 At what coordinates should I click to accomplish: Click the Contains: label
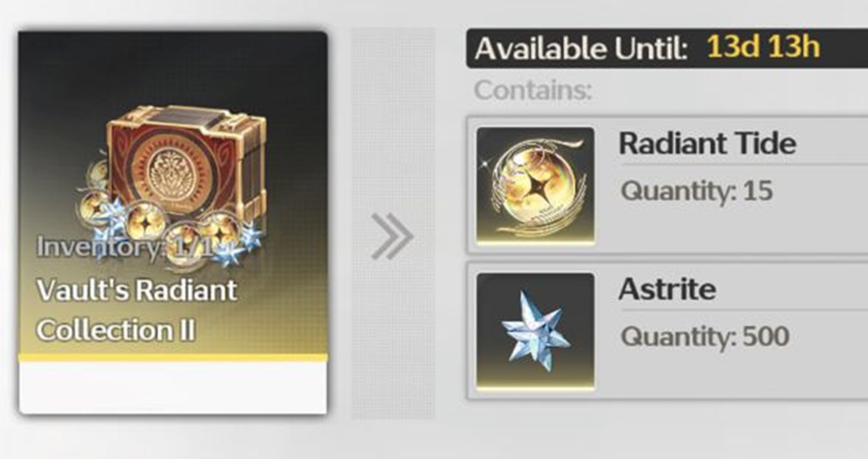533,91
